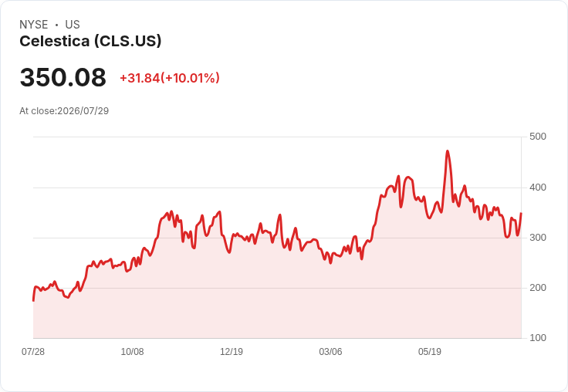Click the Celestica (CLS.US) stock title
Viewport: 568px width, 392px height.
click(90, 41)
